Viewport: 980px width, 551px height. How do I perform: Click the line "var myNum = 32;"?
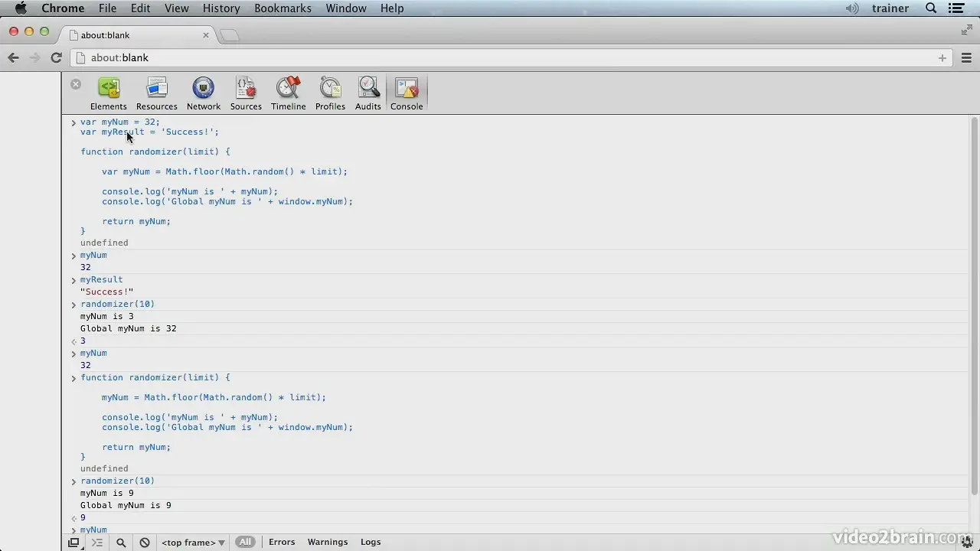[x=120, y=122]
